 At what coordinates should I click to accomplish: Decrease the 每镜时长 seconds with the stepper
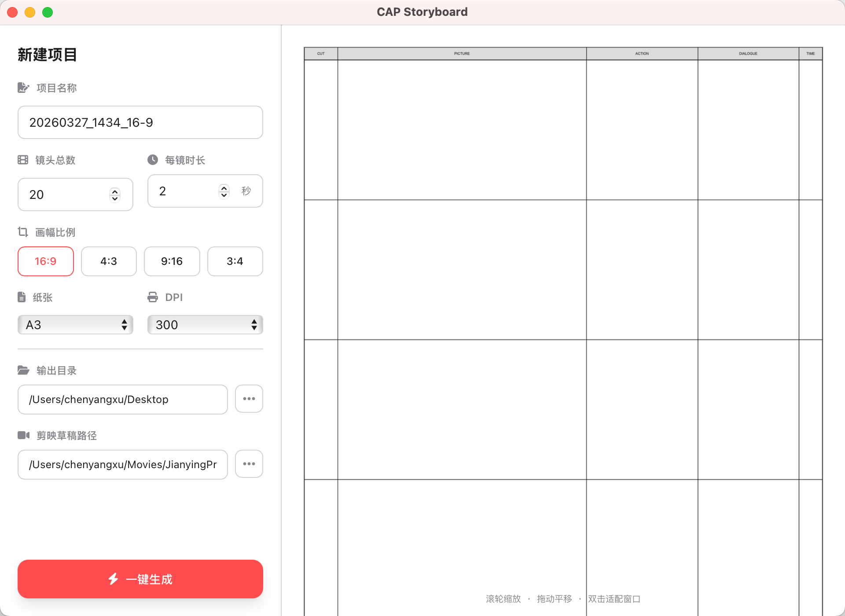click(x=224, y=195)
